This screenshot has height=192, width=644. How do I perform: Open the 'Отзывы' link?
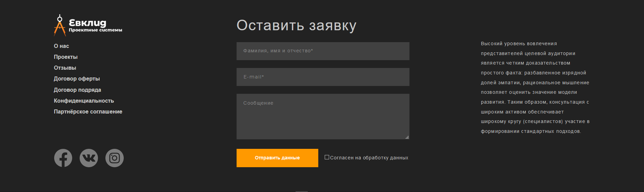pyautogui.click(x=65, y=68)
